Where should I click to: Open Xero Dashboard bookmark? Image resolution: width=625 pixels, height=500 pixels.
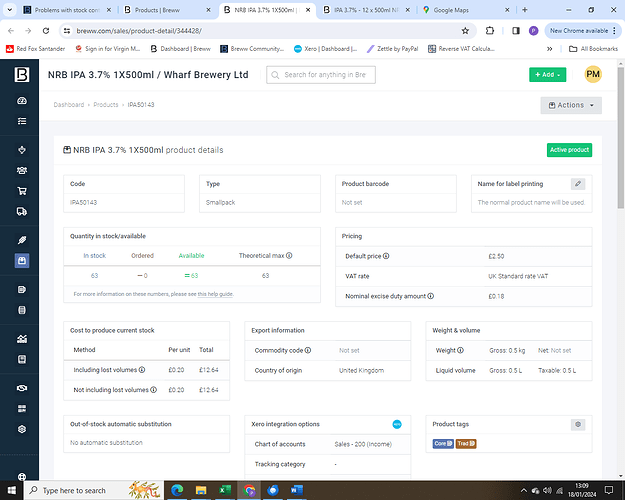click(325, 49)
